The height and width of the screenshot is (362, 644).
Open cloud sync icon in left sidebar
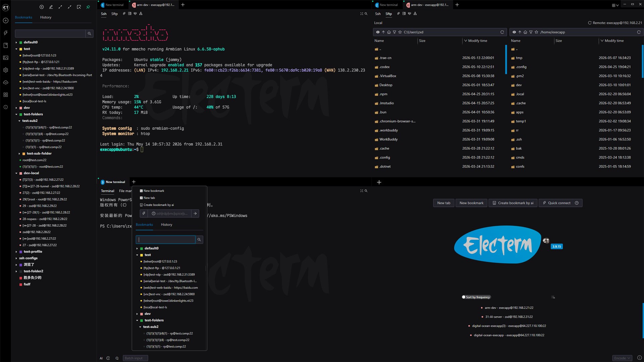tap(6, 82)
